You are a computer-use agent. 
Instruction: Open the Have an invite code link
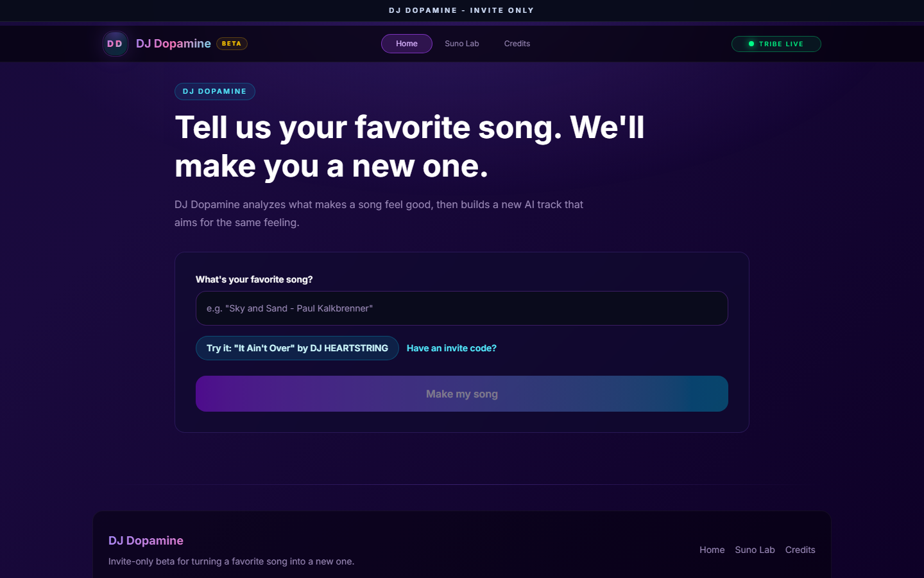coord(451,348)
